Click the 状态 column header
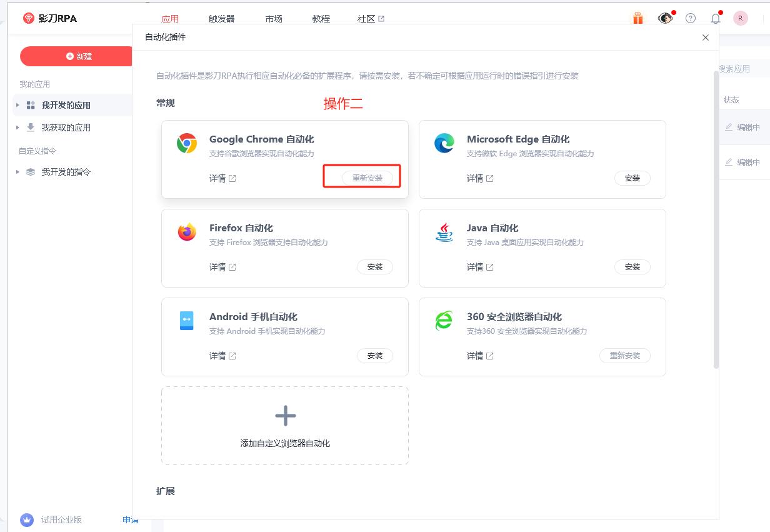Image resolution: width=770 pixels, height=532 pixels. pos(731,100)
